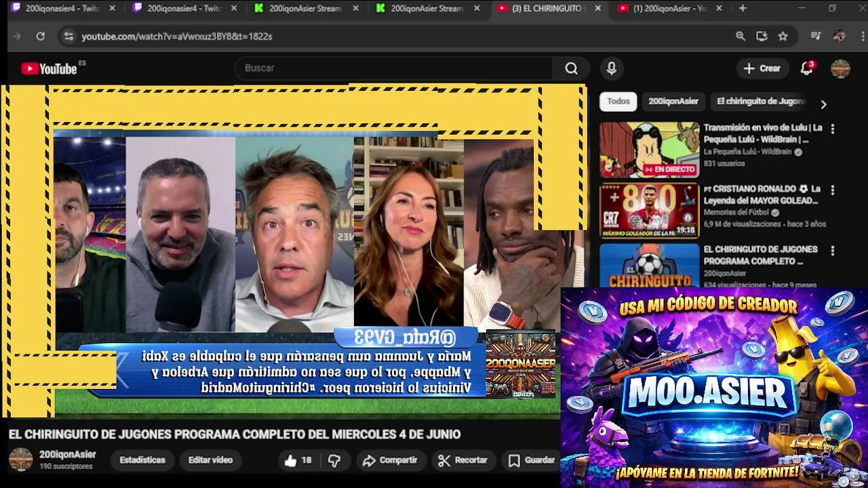View site information icon in address bar
Image resolution: width=868 pixels, height=488 pixels.
(68, 36)
